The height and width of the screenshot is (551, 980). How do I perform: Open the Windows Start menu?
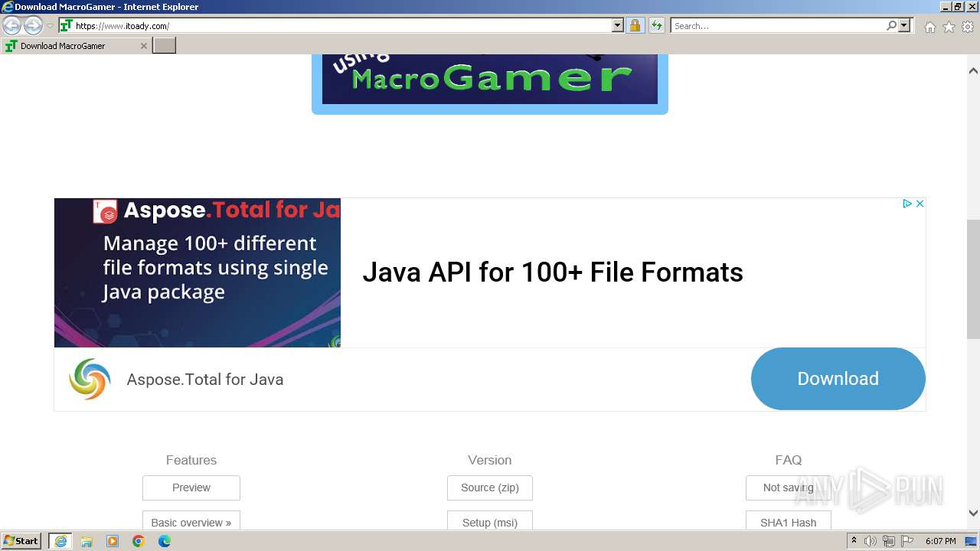21,541
